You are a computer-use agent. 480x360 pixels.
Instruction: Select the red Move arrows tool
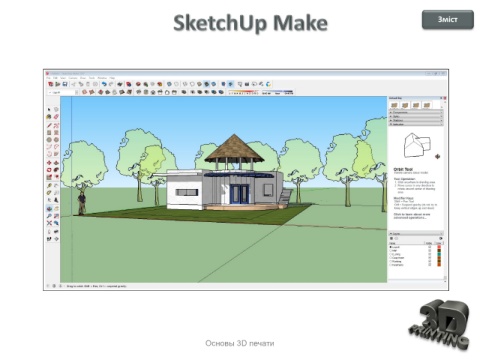tap(49, 163)
